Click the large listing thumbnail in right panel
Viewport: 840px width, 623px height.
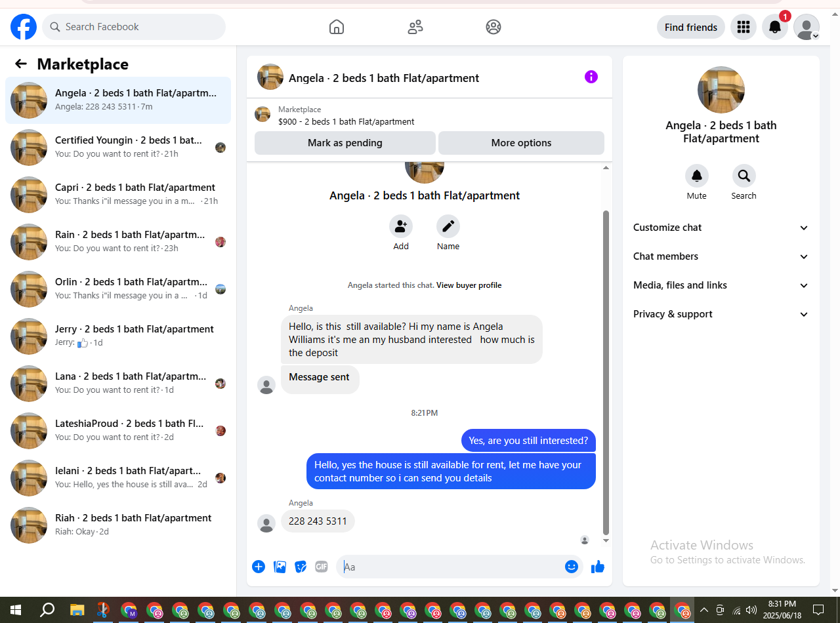pyautogui.click(x=721, y=90)
